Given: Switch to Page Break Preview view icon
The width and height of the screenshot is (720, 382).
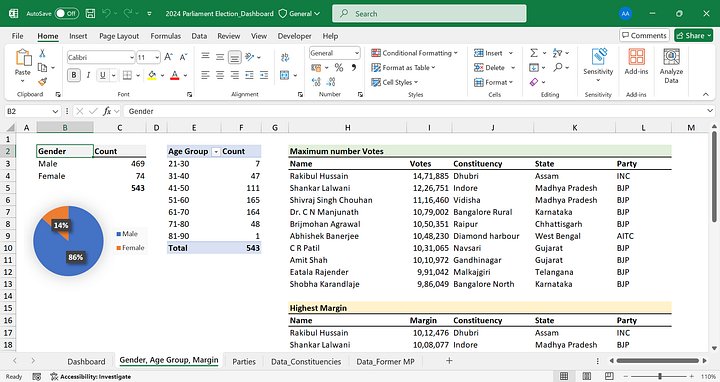Looking at the screenshot, I should pos(609,376).
